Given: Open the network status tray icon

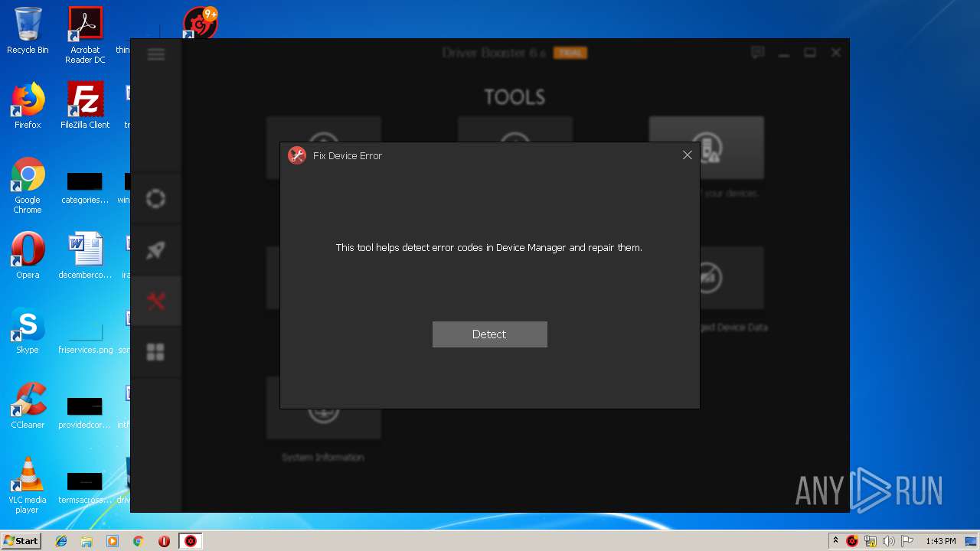Looking at the screenshot, I should click(x=871, y=541).
